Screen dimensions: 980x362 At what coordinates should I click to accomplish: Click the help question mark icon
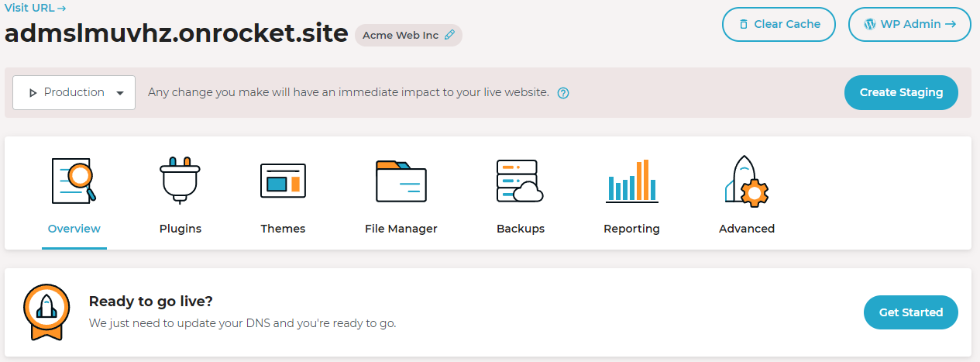(563, 93)
